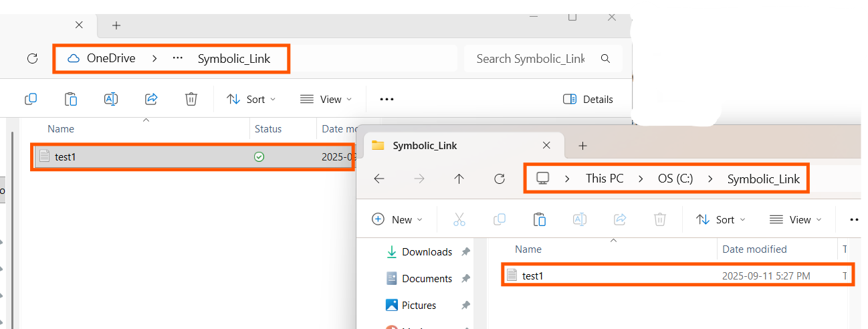Open the New dropdown menu
Image resolution: width=868 pixels, height=329 pixels.
(x=397, y=219)
